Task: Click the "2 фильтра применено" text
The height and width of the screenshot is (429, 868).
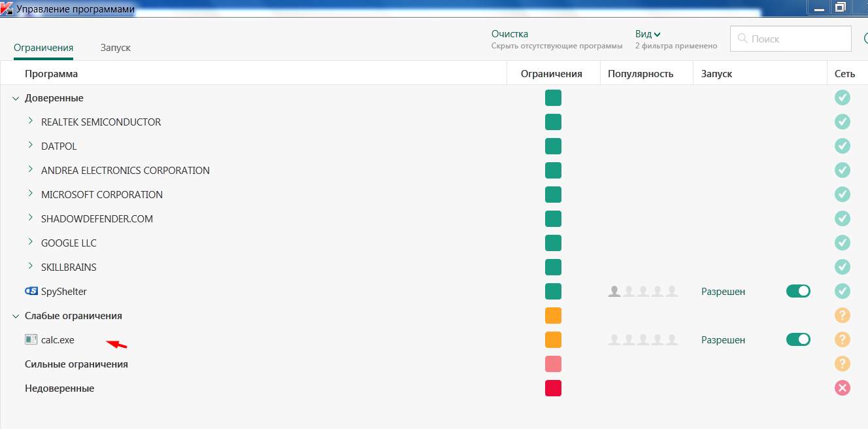Action: coord(676,46)
